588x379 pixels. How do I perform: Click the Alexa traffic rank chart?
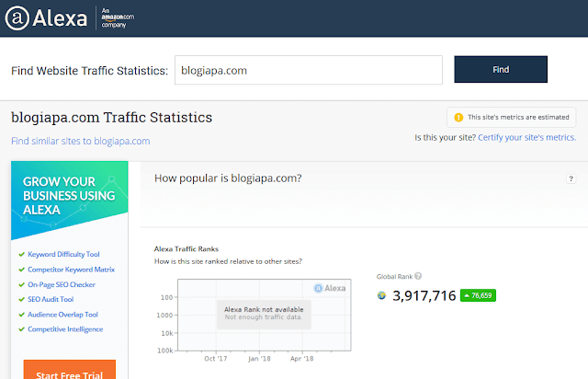point(264,315)
